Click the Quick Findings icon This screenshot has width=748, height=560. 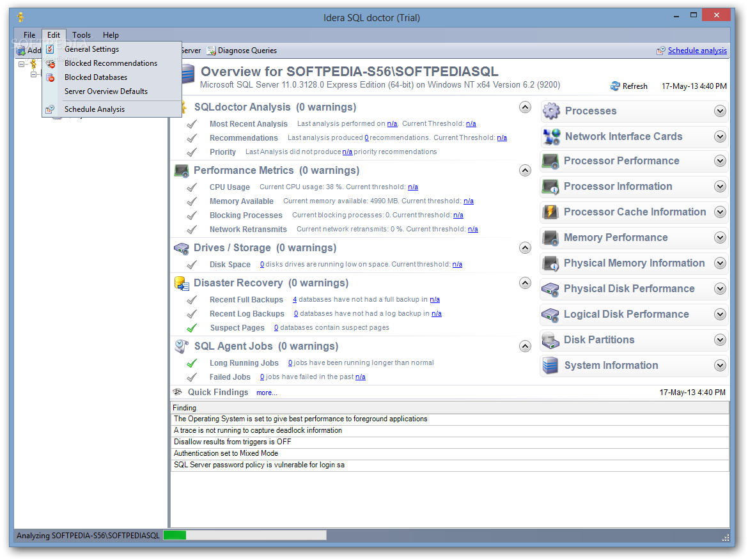[x=178, y=392]
